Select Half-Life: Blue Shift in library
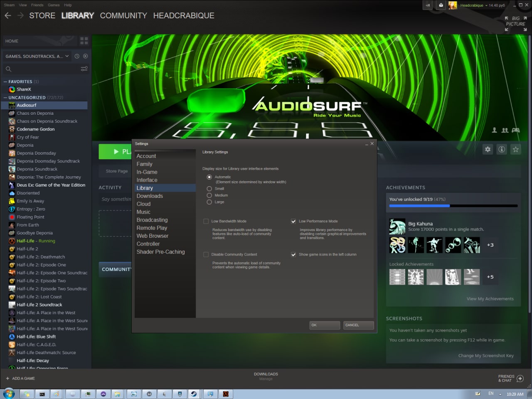This screenshot has width=532, height=399. (x=36, y=337)
